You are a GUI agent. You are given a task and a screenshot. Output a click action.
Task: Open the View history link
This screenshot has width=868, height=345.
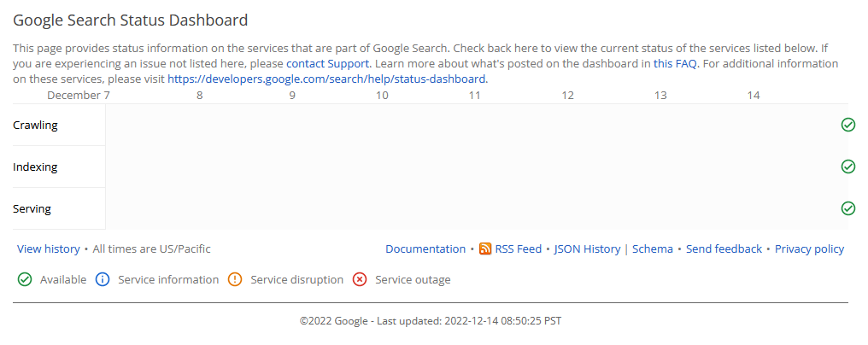click(49, 249)
